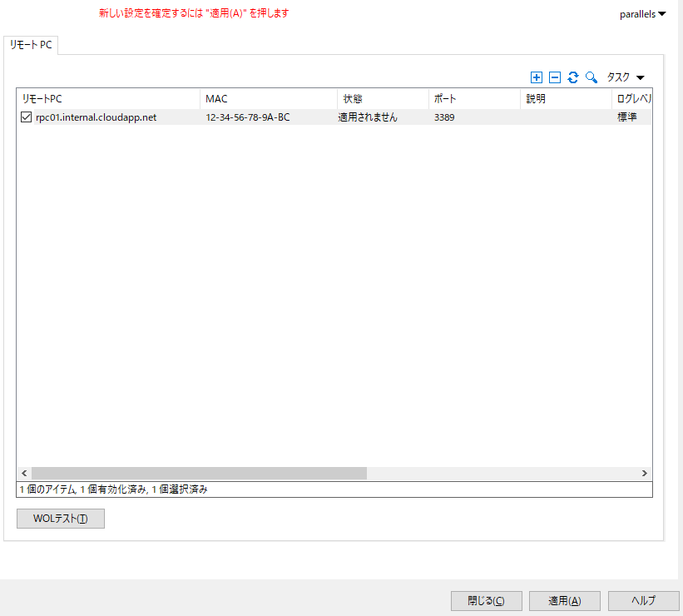
Task: Uncheck the rpc01.internal.cloudapp.net checkbox
Action: 26,117
